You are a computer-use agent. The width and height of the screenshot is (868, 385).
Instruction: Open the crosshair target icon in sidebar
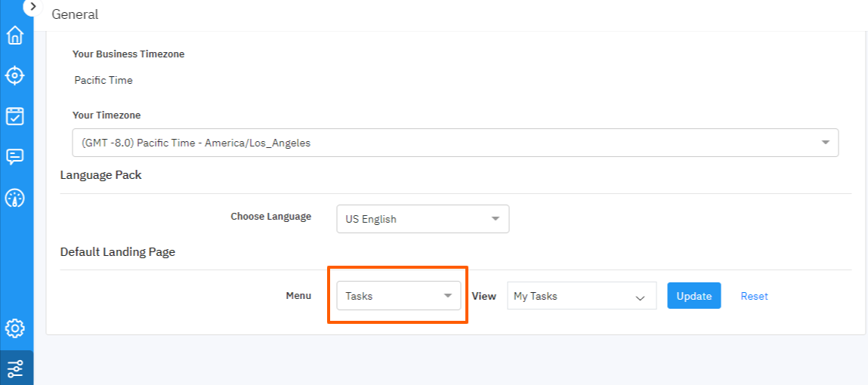pos(15,75)
